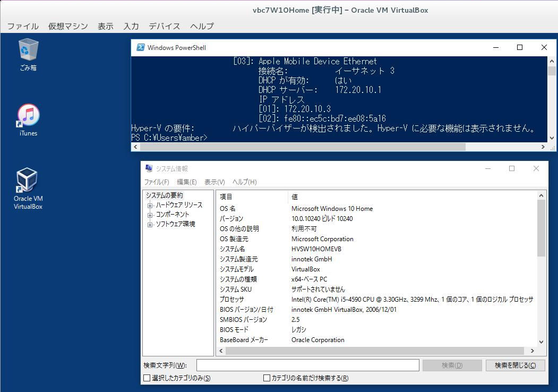Screen dimensions: 558x392
Task: Click PowerShell vertical scrollbar up arrow
Action: coord(552,61)
